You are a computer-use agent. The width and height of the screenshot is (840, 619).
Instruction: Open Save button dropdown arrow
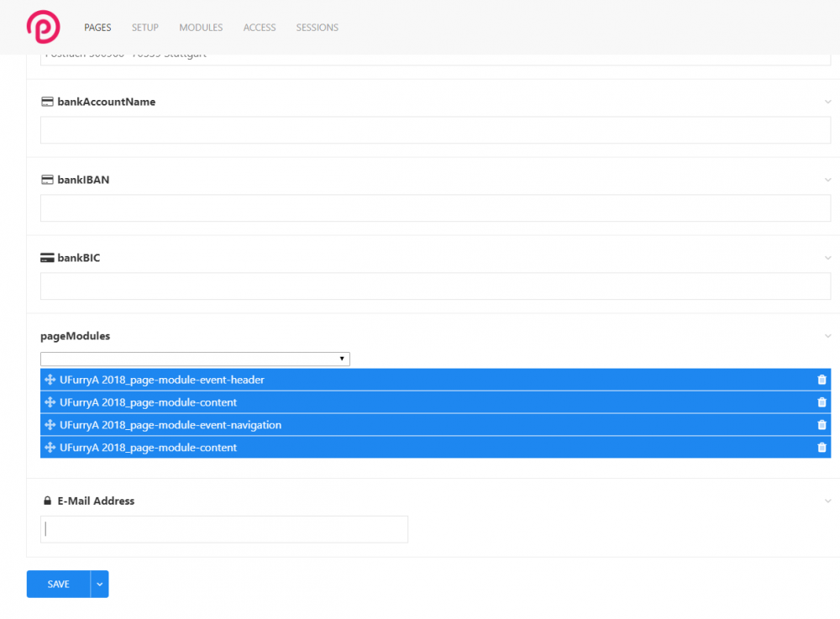pyautogui.click(x=100, y=585)
